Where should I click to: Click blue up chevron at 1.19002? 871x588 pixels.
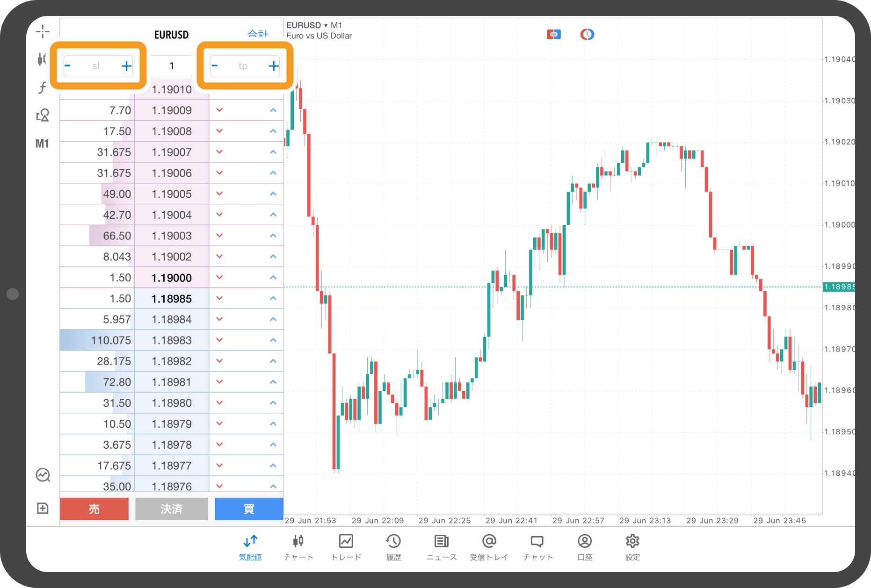273,257
